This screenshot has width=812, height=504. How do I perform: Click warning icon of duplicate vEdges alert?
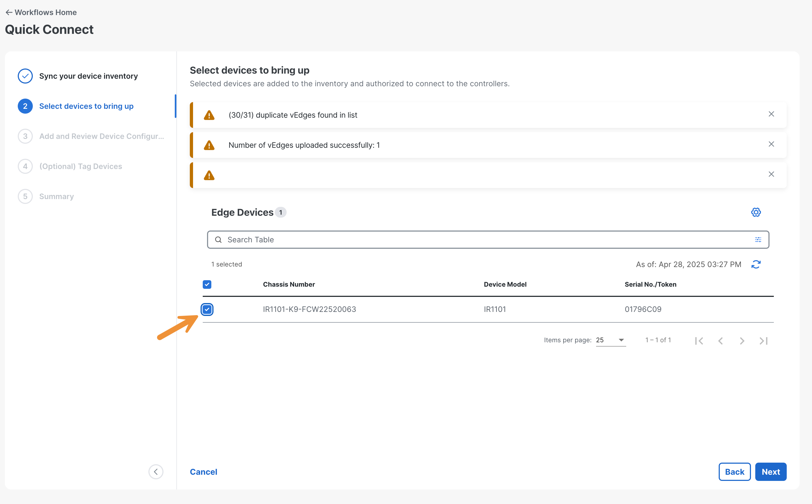coord(209,115)
